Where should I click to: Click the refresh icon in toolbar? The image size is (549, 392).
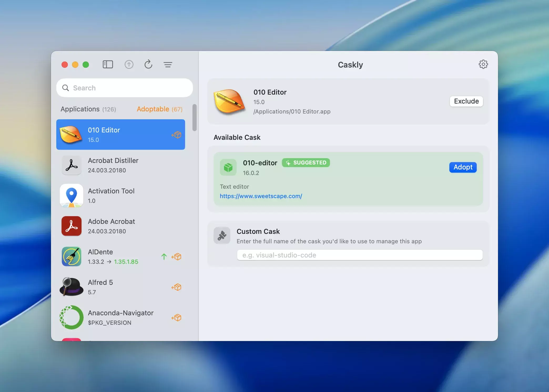[x=148, y=64]
